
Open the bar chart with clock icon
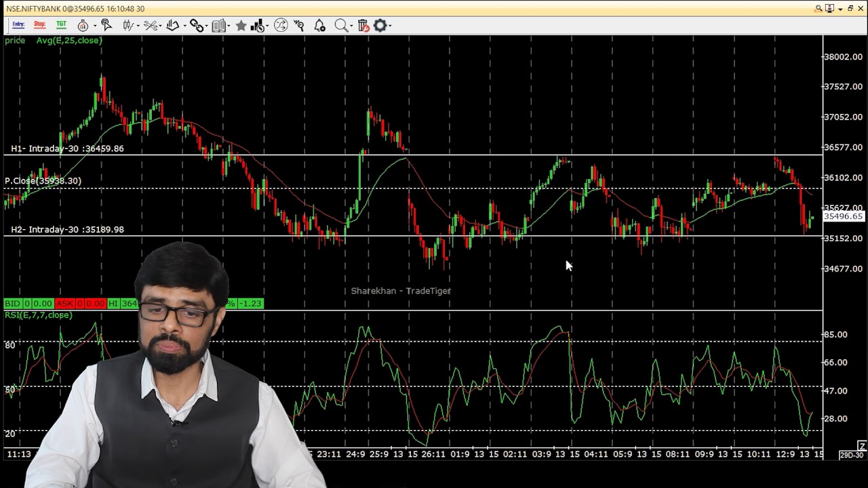pyautogui.click(x=257, y=26)
